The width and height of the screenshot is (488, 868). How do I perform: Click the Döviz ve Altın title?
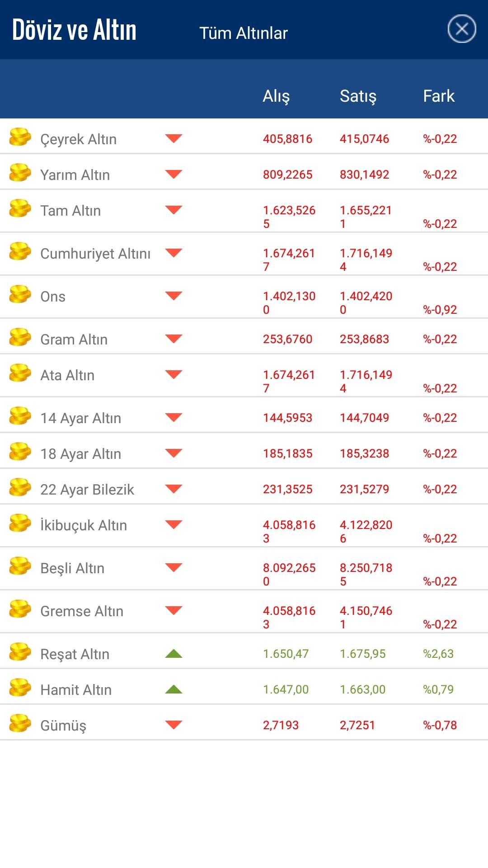pyautogui.click(x=74, y=30)
